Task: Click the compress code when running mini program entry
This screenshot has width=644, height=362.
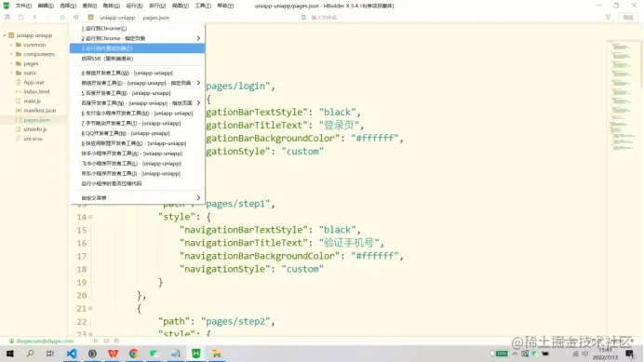Action: pyautogui.click(x=137, y=183)
